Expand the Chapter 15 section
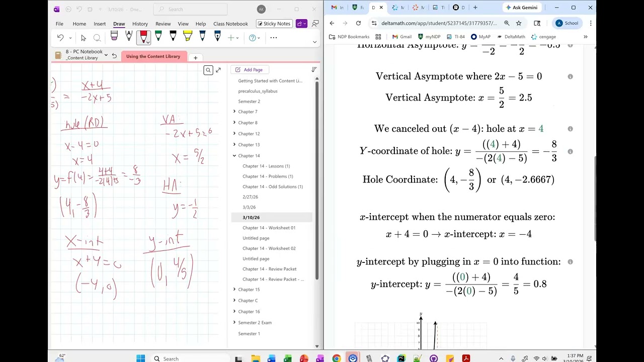Image resolution: width=644 pixels, height=362 pixels. point(234,290)
